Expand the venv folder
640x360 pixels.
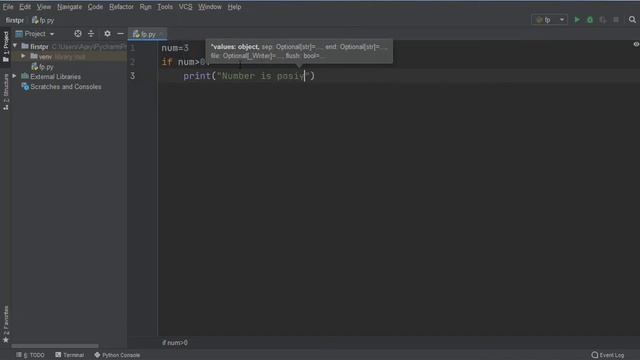23,56
